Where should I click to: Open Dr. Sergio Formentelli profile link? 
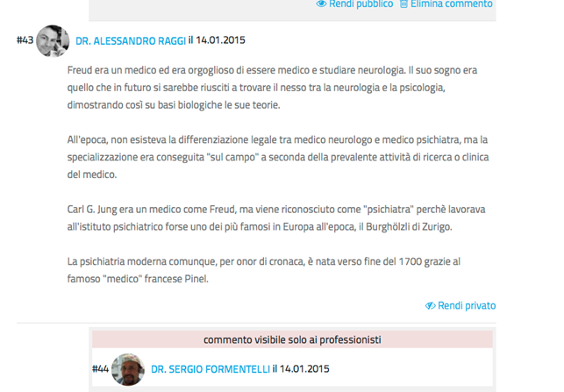(x=210, y=369)
